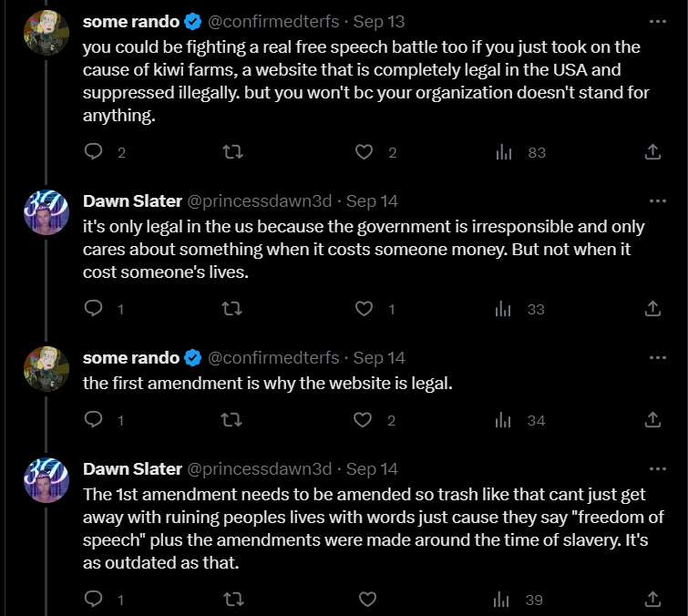
Task: Share the first amendment website tweet
Action: pos(652,419)
